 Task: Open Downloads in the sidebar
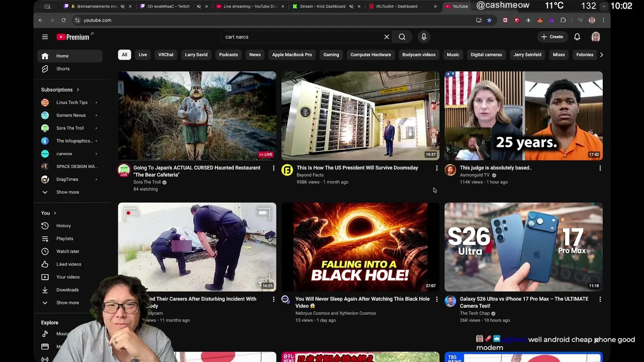tap(70, 290)
